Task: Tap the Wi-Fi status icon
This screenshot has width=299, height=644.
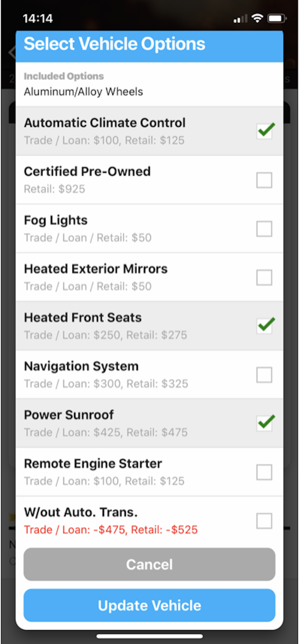Action: point(257,18)
